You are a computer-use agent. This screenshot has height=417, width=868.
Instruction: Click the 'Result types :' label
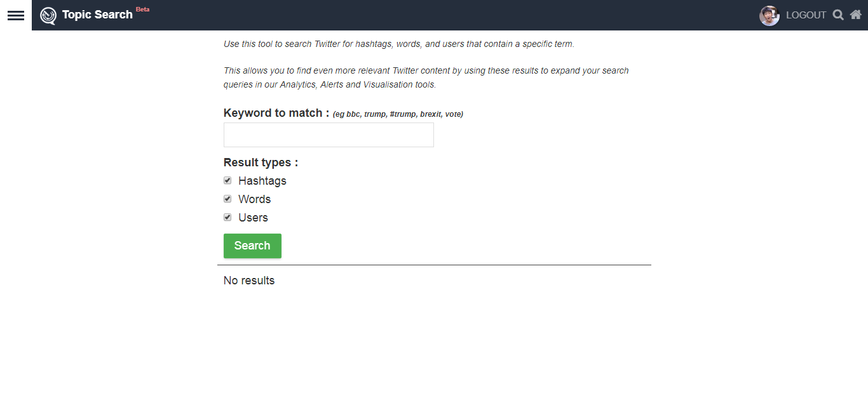coord(261,162)
